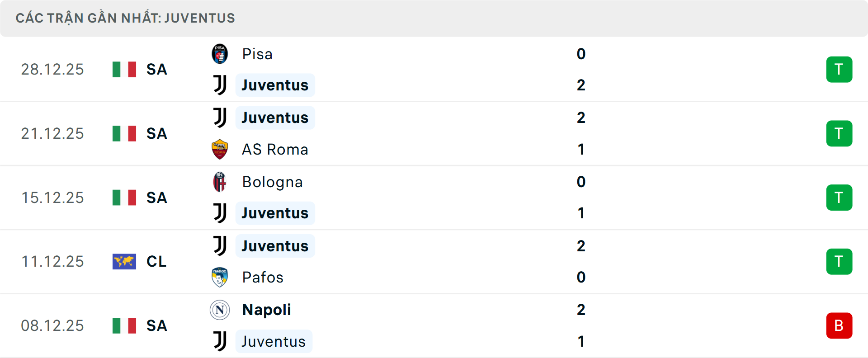Select the Napoli club badge
The image size is (868, 358).
(x=220, y=310)
